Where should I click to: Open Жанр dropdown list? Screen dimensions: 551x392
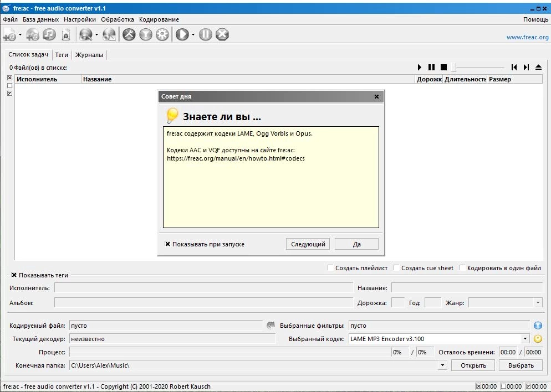[x=538, y=302]
